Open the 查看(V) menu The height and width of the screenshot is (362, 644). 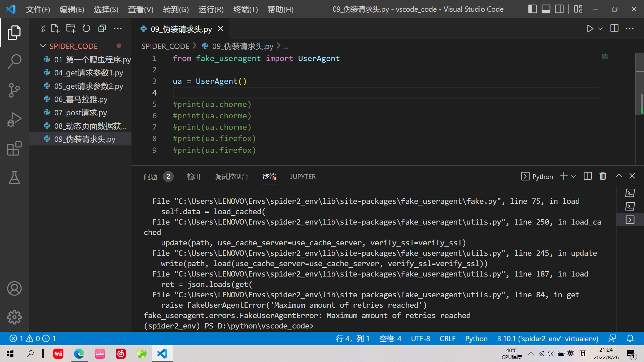point(141,9)
